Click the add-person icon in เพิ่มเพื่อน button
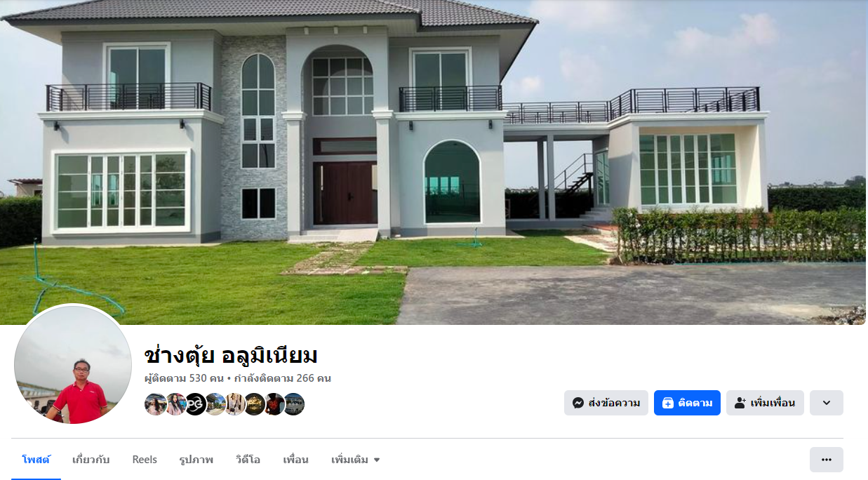The width and height of the screenshot is (868, 480). (x=740, y=403)
